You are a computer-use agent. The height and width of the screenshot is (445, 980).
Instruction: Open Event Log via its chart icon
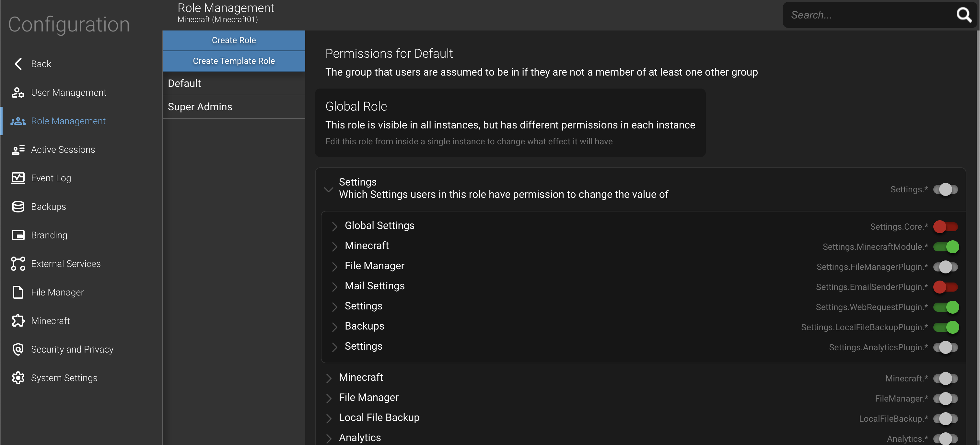[x=18, y=178]
